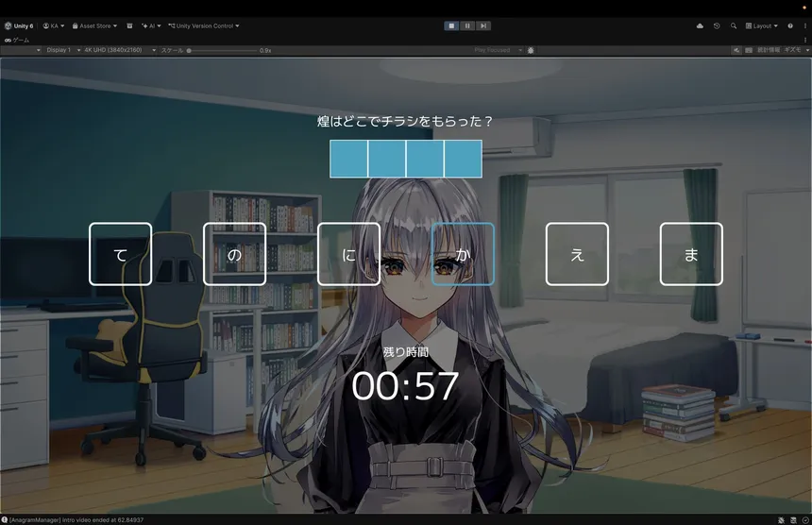Advance one frame with the step button
This screenshot has width=812, height=525.
coord(483,25)
